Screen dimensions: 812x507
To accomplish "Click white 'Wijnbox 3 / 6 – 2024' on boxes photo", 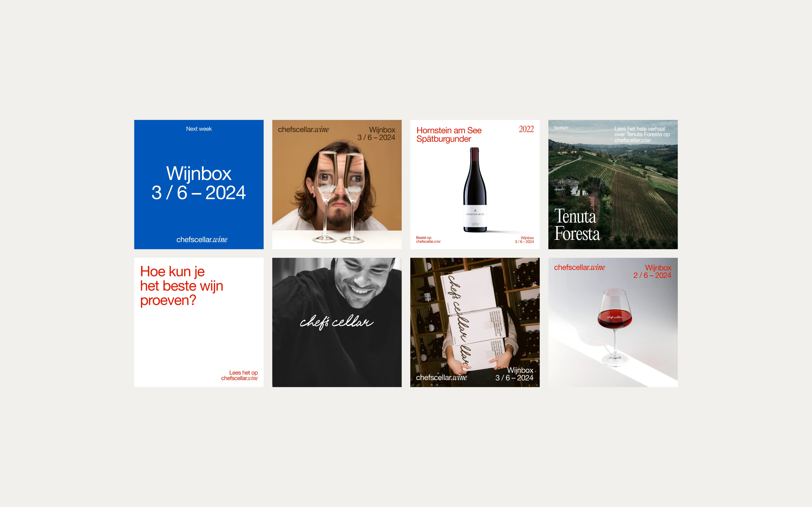I will click(x=514, y=374).
